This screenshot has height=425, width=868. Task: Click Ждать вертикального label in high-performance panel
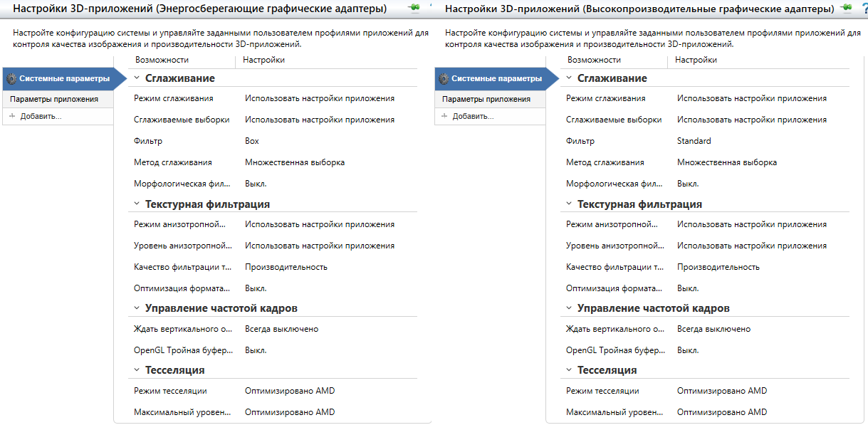tap(615, 329)
